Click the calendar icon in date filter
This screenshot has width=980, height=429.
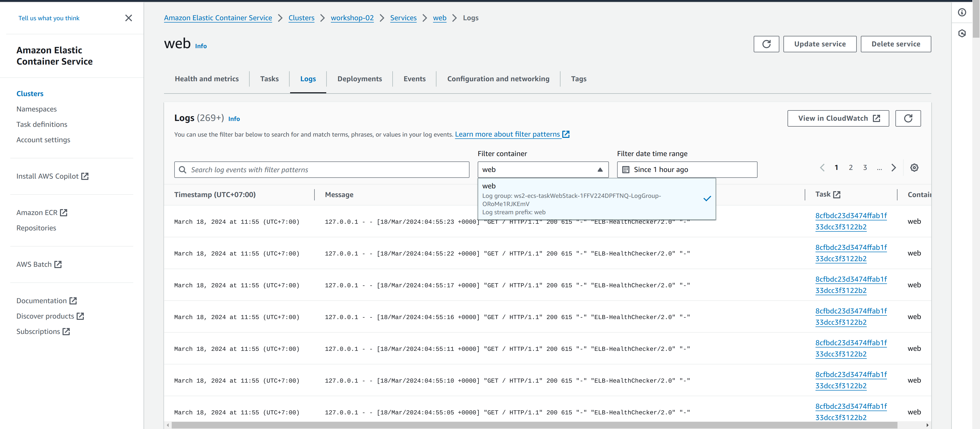625,170
